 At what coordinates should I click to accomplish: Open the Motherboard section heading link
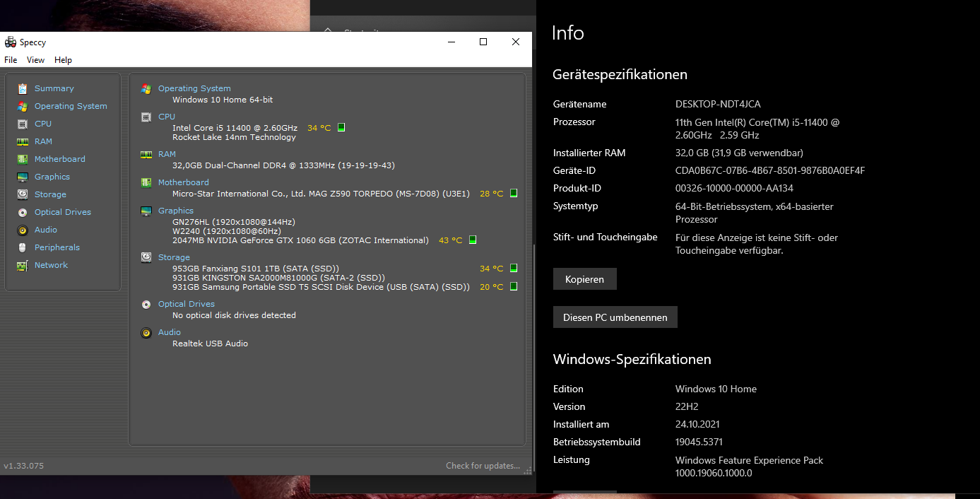click(184, 182)
